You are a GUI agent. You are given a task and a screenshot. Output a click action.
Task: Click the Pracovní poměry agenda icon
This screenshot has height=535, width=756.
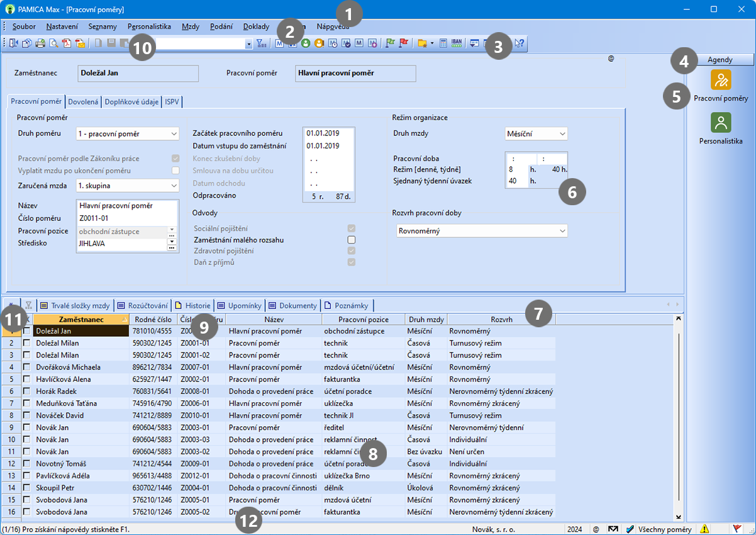[x=721, y=79]
